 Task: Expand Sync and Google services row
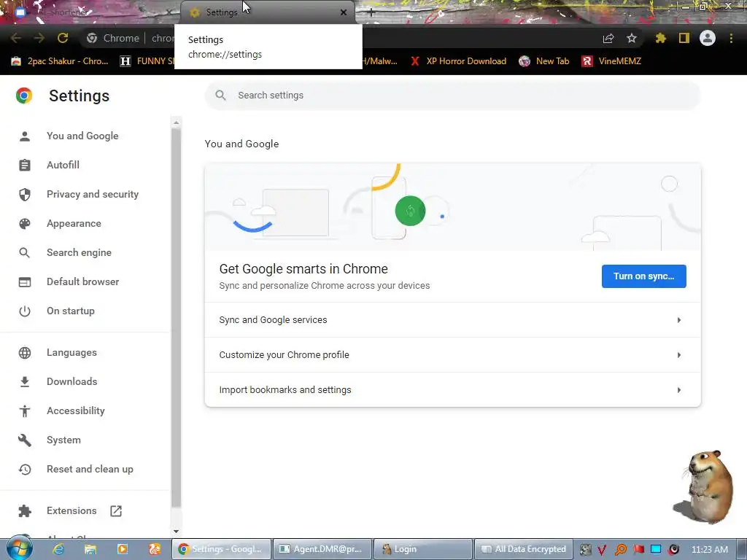[x=452, y=320]
